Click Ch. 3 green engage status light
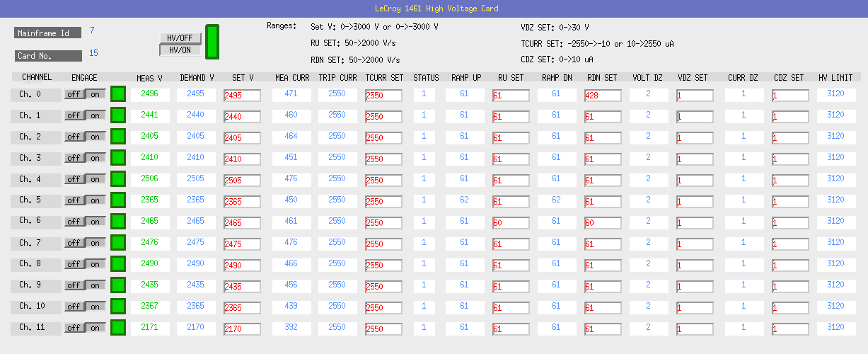 click(118, 158)
